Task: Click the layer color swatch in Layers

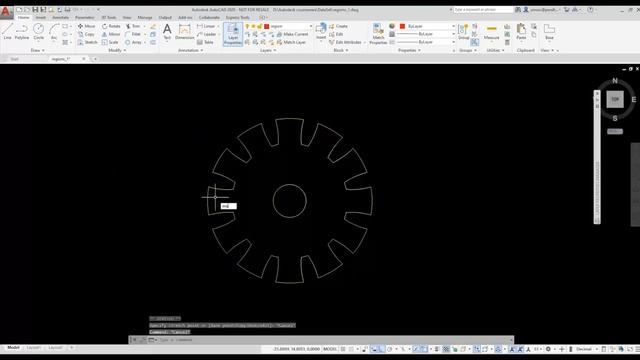Action: 267,26
